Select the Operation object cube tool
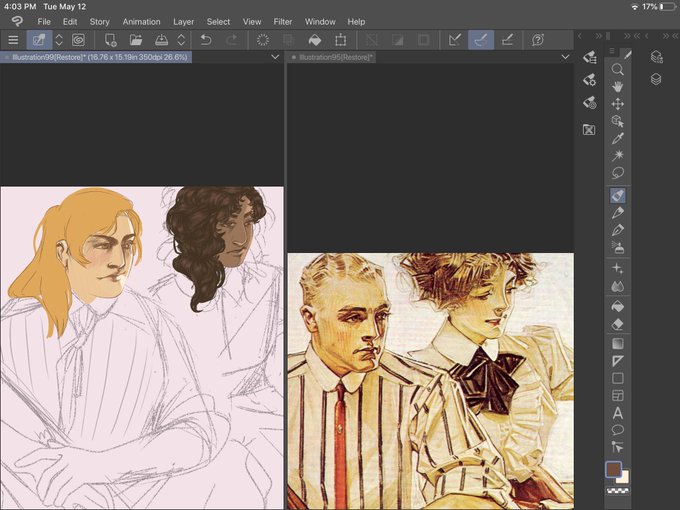Screen dimensions: 680x510 click(618, 121)
